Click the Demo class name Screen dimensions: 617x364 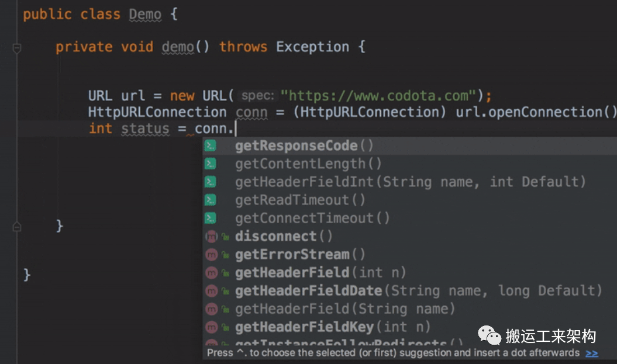coord(145,14)
